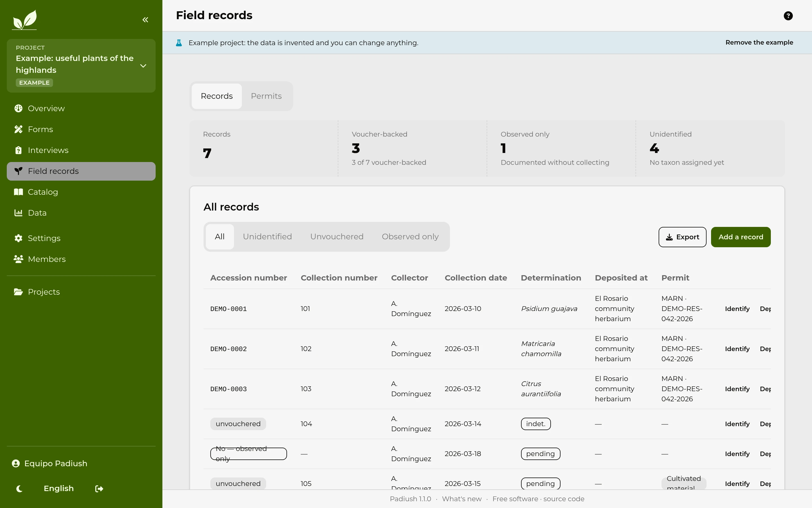Image resolution: width=812 pixels, height=508 pixels.
Task: Click the Settings gear icon
Action: (18, 238)
